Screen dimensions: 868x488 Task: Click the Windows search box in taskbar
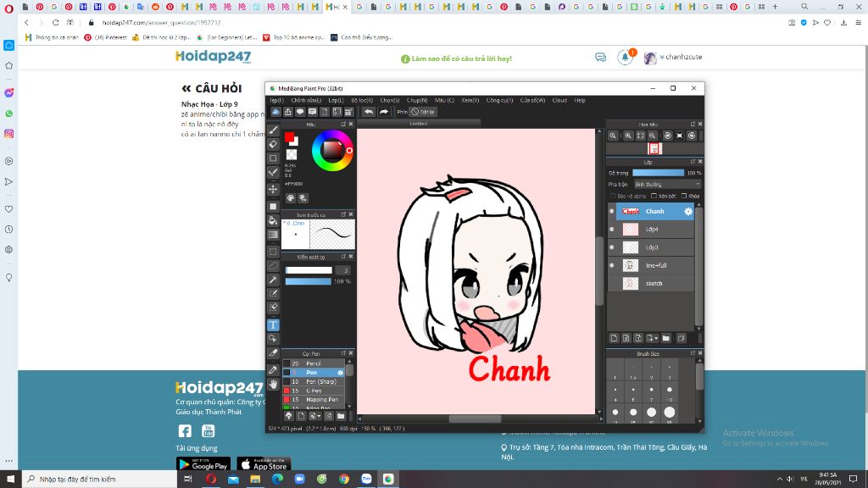pyautogui.click(x=100, y=480)
